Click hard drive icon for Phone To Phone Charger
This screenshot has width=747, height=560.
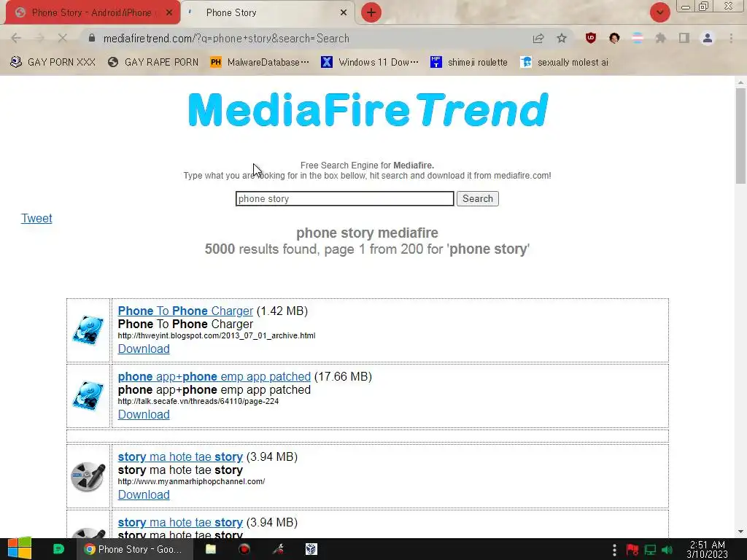click(88, 330)
